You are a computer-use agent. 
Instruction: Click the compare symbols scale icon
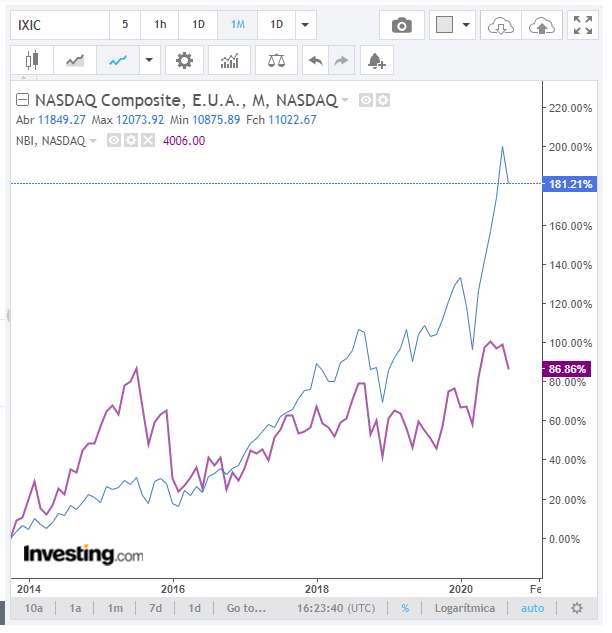(276, 60)
